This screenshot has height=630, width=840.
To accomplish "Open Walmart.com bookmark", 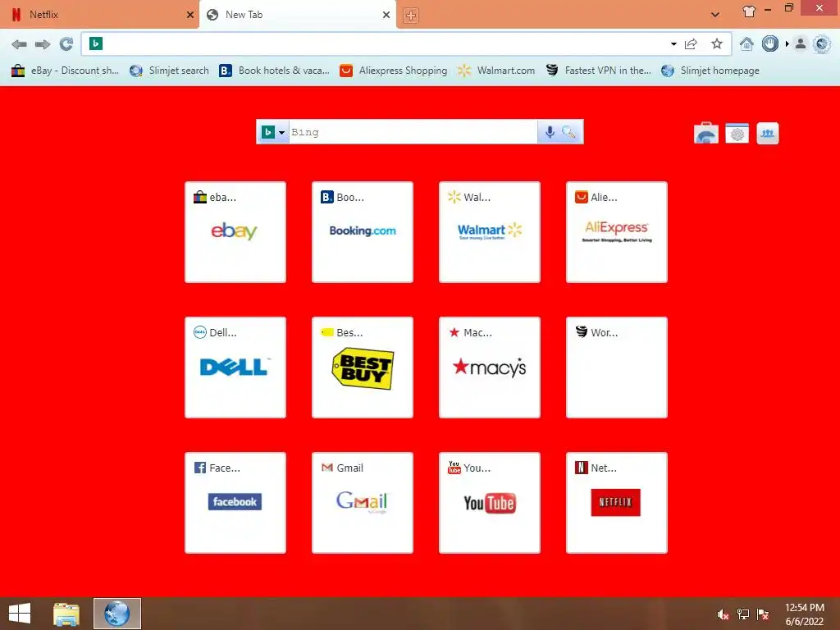I will click(x=496, y=71).
